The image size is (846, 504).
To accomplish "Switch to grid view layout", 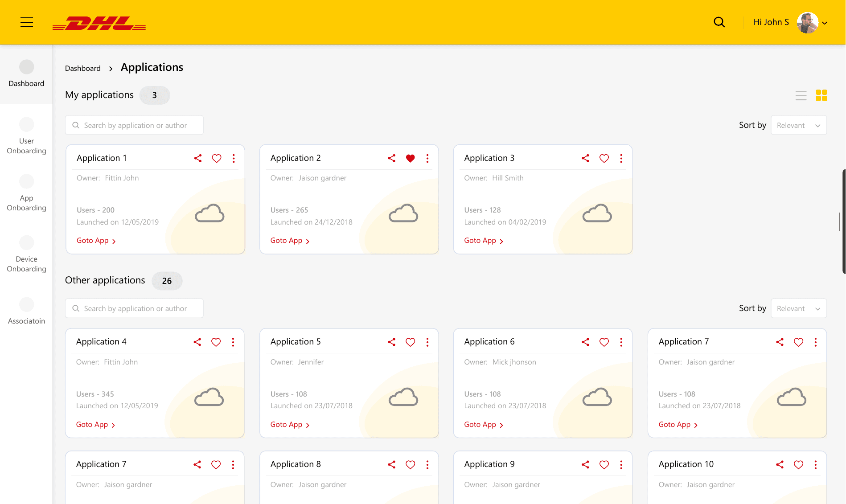I will click(821, 95).
